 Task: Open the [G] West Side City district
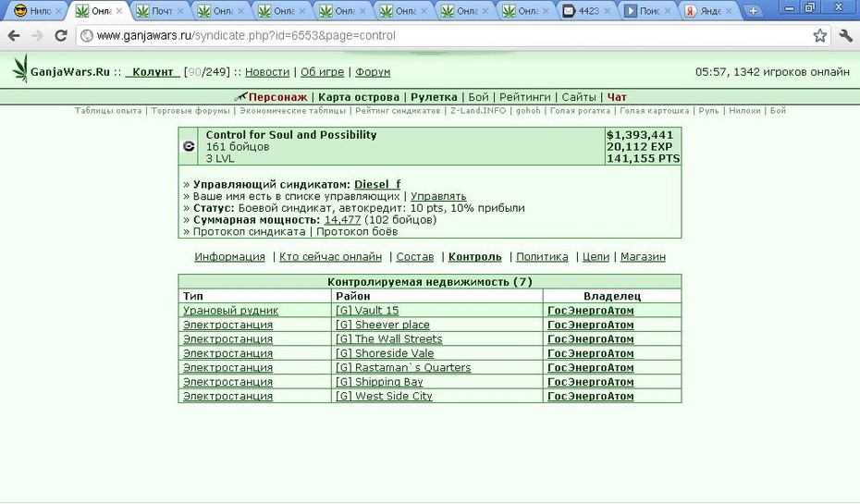pyautogui.click(x=384, y=396)
